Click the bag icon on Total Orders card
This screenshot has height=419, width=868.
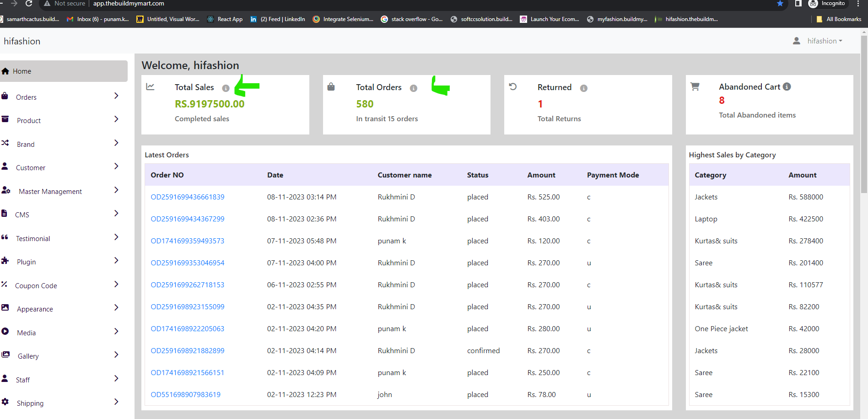click(331, 86)
